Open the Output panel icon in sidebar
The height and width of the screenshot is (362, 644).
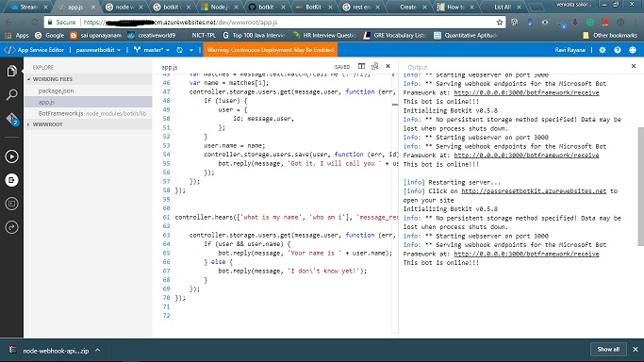tap(11, 180)
